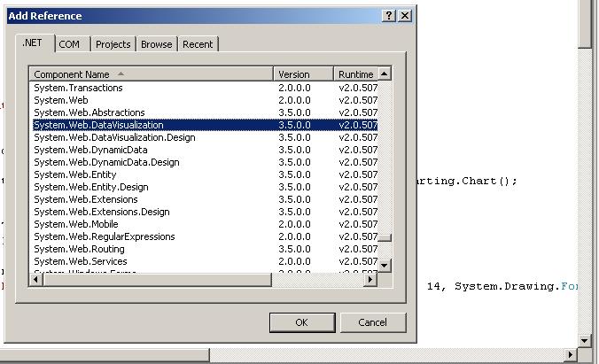Click the list vertical scrollbar thumb

[x=385, y=237]
